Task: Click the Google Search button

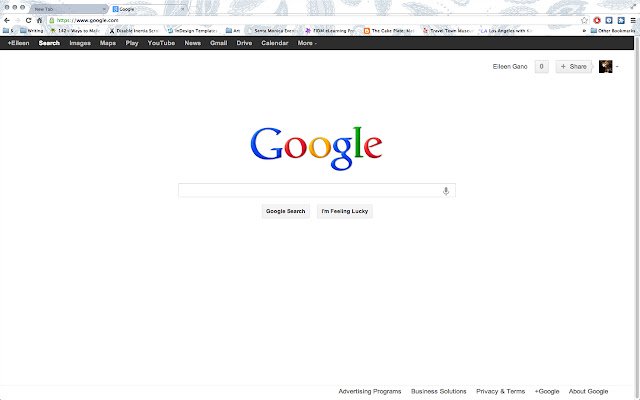Action: tap(285, 211)
